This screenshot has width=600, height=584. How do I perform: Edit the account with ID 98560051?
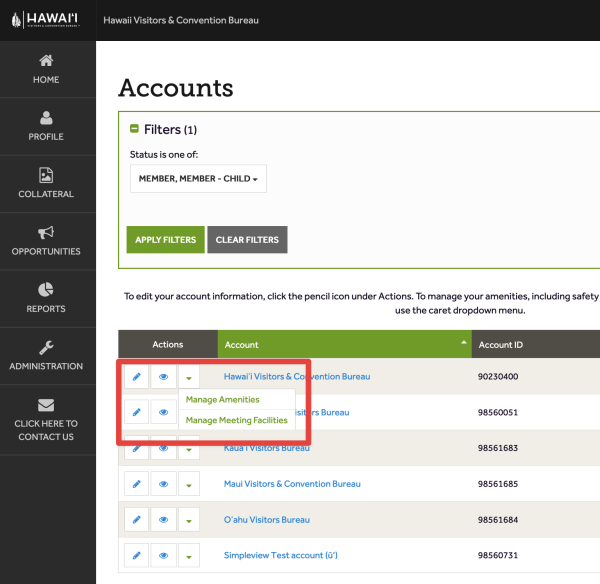pos(136,412)
